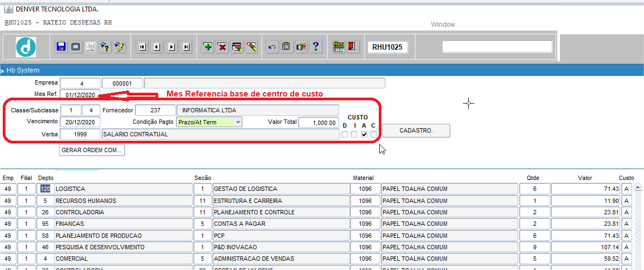Click the Valor 59.52 cell
Viewport: 644px width, 270px height.
585,259
